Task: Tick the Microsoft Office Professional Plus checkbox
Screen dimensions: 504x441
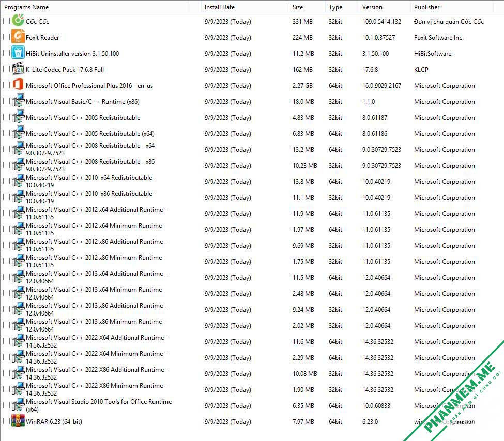Action: pyautogui.click(x=6, y=85)
